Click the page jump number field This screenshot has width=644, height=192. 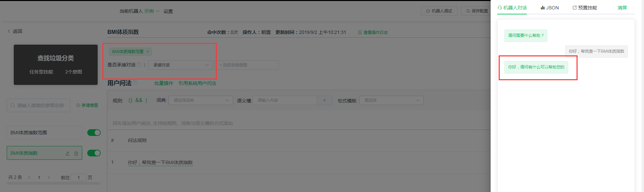79,178
